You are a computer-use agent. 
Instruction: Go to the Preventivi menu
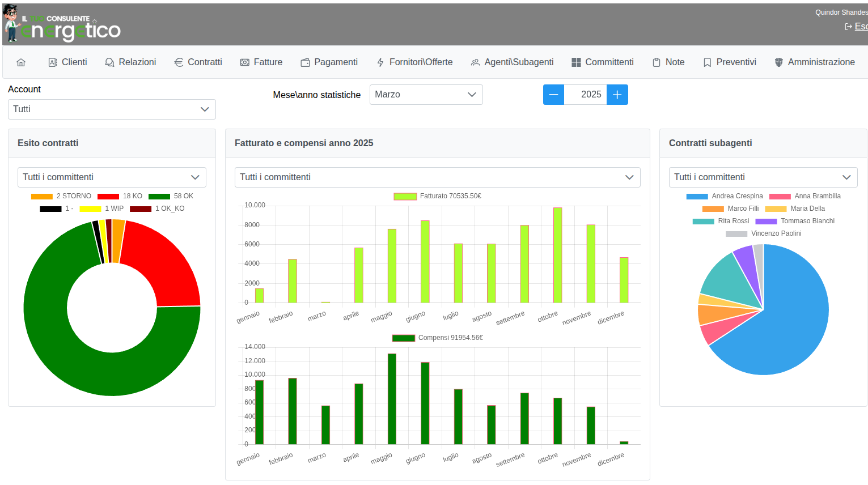730,62
